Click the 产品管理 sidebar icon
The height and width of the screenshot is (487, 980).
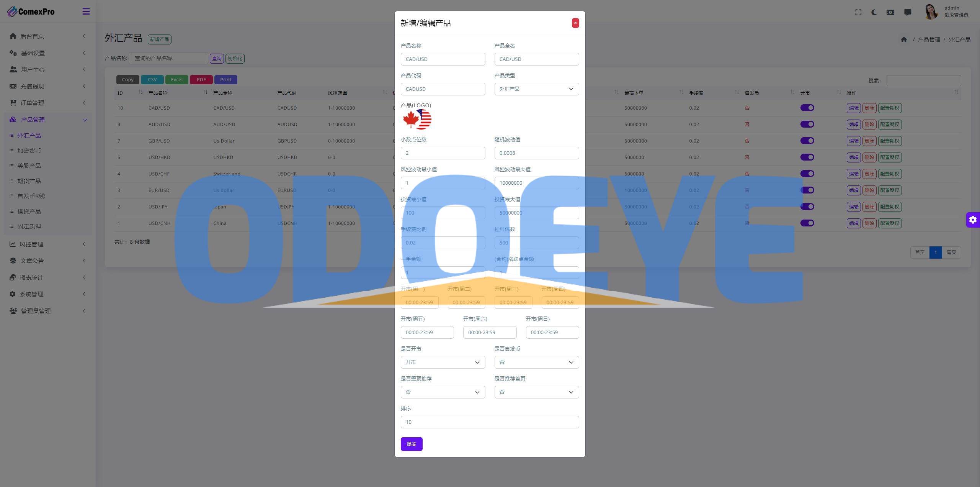(13, 119)
